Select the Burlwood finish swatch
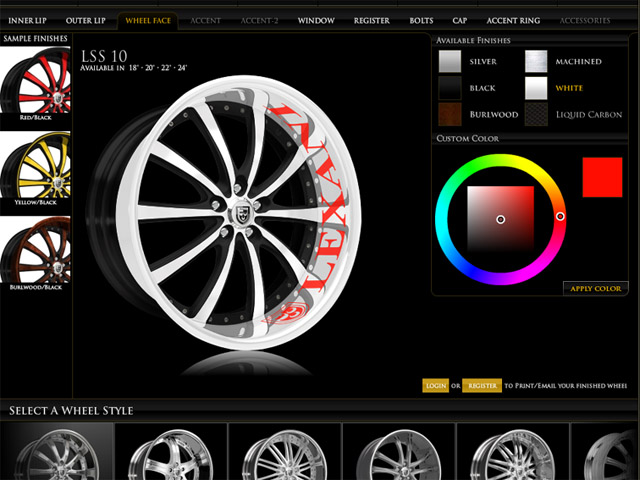 pos(450,114)
